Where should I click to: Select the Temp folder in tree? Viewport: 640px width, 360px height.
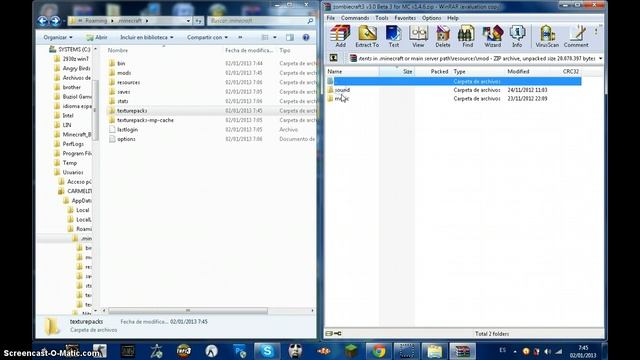69,162
